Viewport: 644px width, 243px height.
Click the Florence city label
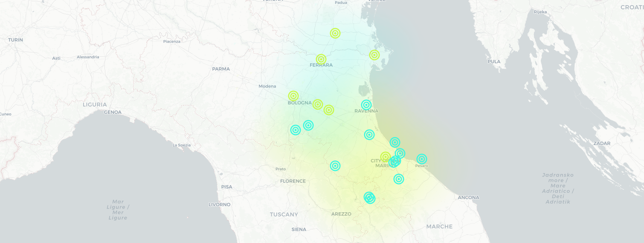pyautogui.click(x=293, y=181)
